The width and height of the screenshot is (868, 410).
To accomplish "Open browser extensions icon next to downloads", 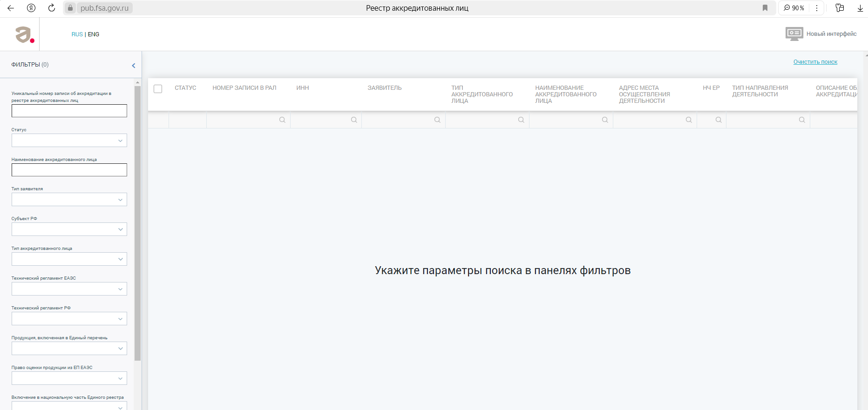I will tap(840, 8).
